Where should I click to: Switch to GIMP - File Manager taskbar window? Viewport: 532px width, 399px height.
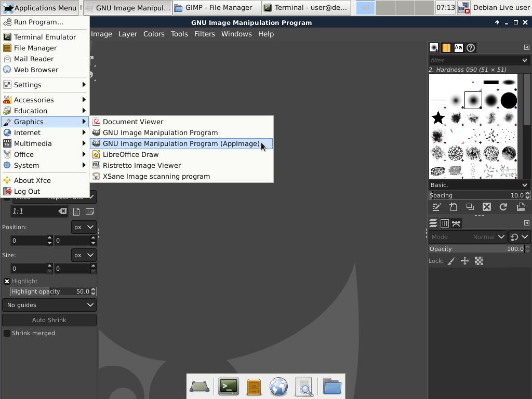(217, 7)
